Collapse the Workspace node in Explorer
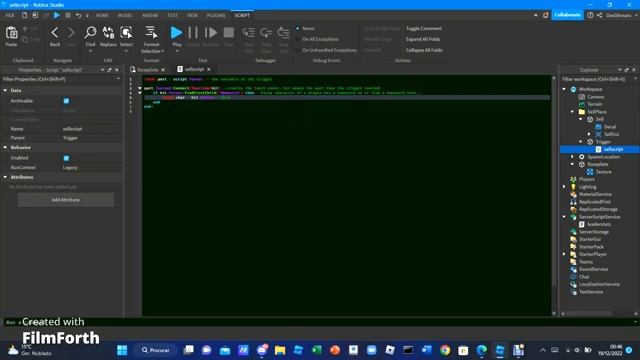This screenshot has height=360, width=640. pyautogui.click(x=564, y=89)
